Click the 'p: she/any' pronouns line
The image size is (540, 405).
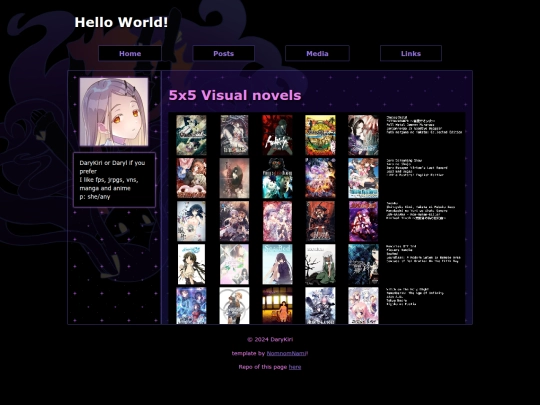(x=95, y=197)
